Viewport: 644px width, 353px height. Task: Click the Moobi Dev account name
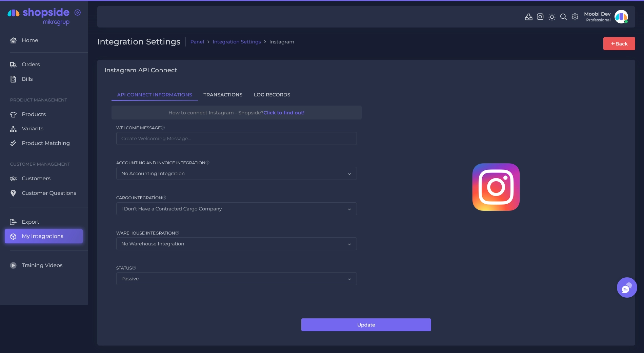pos(597,14)
